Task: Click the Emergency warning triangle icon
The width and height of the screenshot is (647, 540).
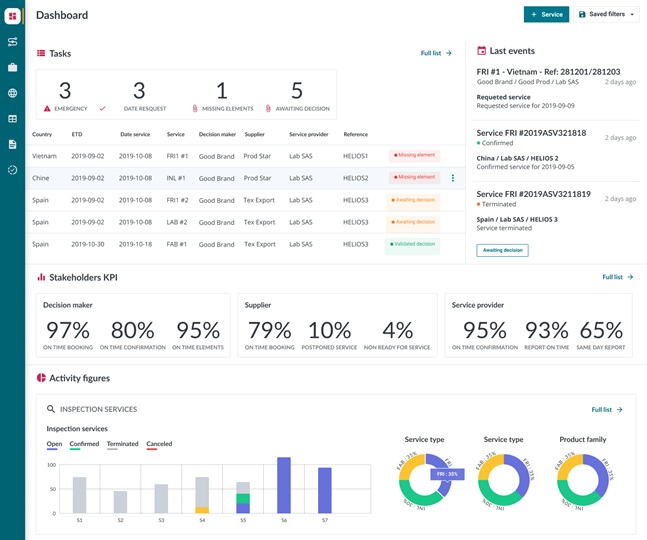Action: (x=47, y=108)
